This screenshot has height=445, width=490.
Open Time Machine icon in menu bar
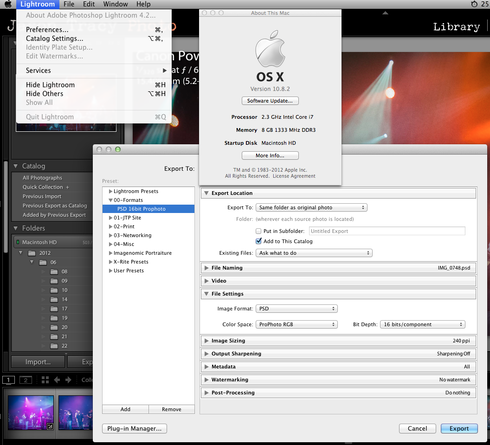point(474,4)
